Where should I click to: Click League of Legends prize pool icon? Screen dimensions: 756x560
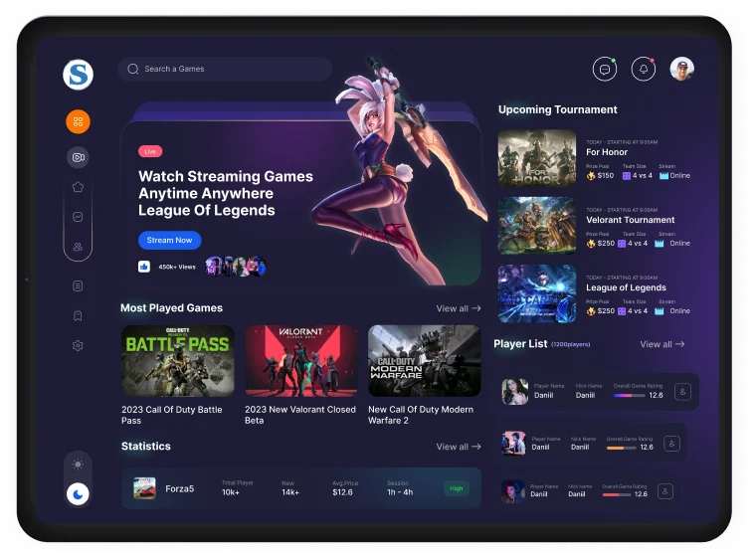pos(591,311)
